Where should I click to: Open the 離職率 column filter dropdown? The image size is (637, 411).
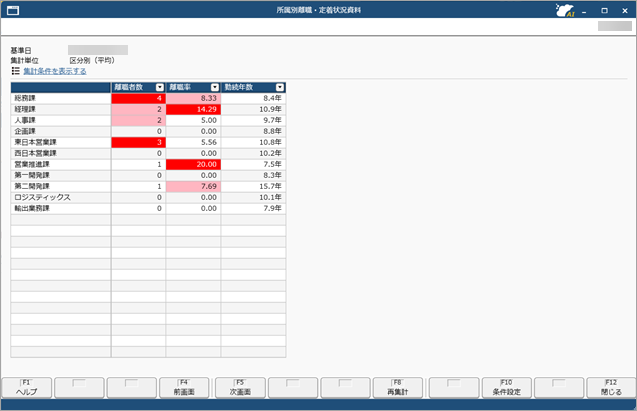215,87
